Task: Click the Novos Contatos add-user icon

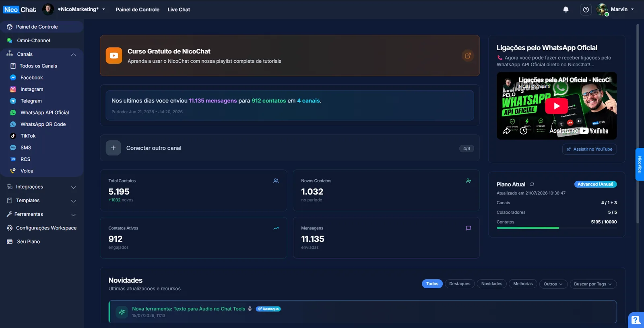Action: [469, 181]
